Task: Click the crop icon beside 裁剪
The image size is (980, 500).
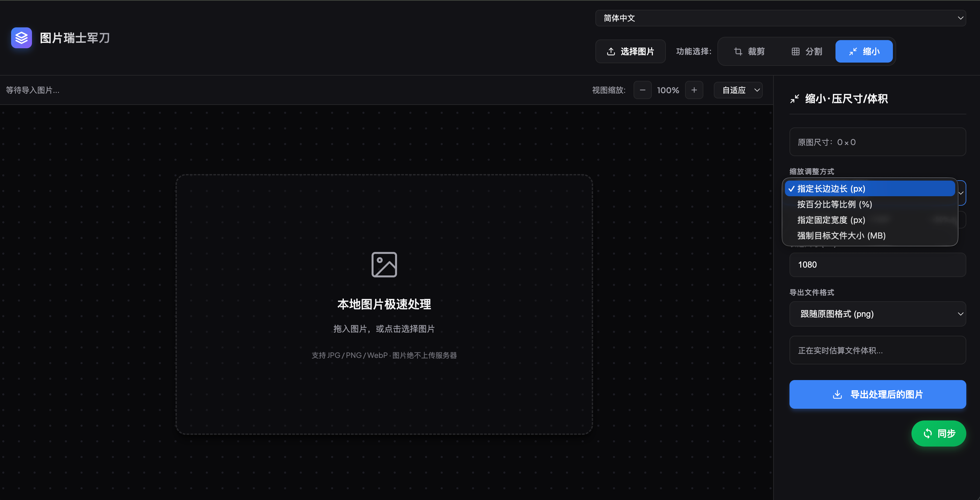Action: click(738, 51)
